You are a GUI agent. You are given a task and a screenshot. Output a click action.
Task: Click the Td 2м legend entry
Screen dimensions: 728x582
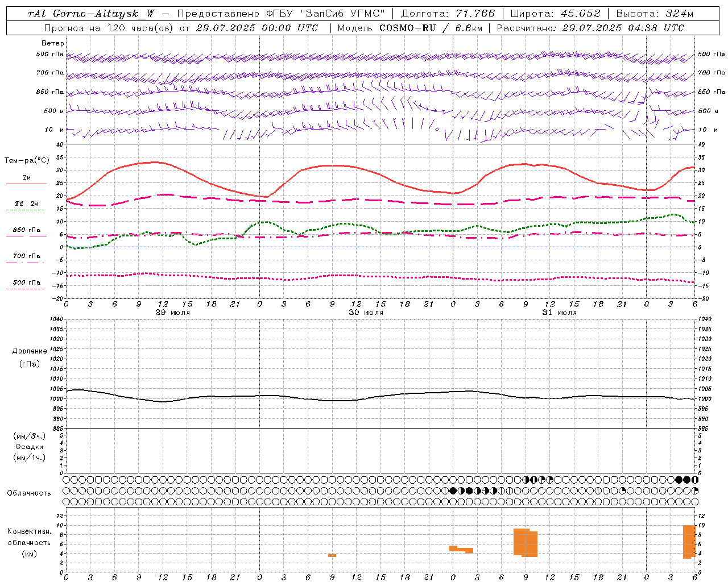(26, 203)
